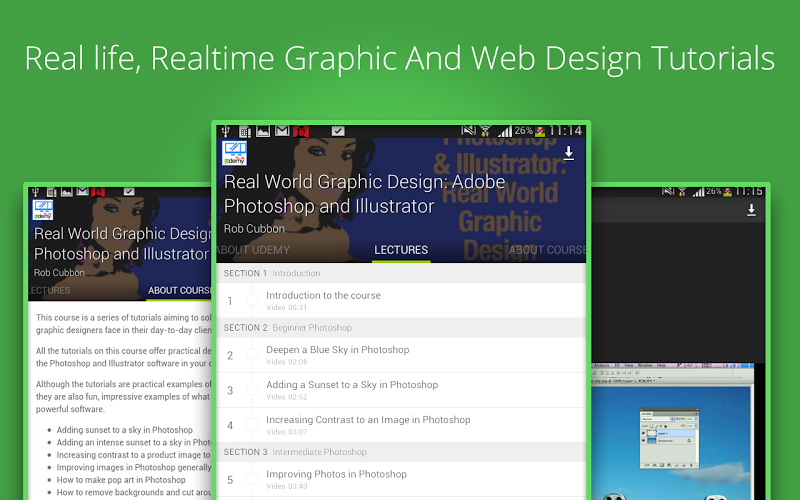800x500 pixels.
Task: Tap the Wi-Fi icon in right phone status bar
Action: (x=682, y=192)
